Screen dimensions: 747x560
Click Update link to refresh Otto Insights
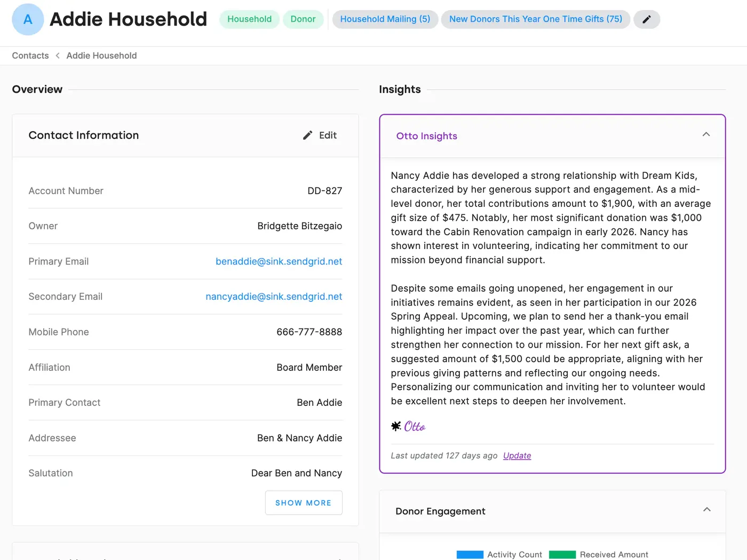click(517, 455)
